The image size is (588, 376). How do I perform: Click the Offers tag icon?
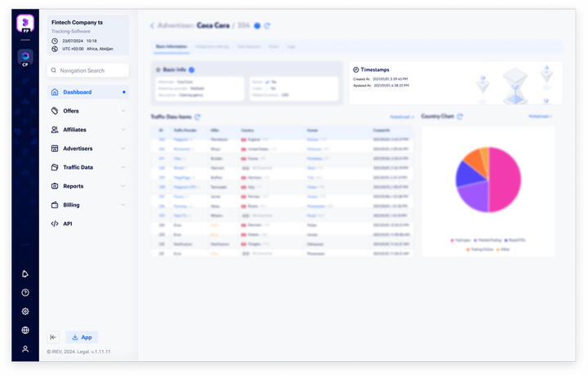pyautogui.click(x=55, y=111)
